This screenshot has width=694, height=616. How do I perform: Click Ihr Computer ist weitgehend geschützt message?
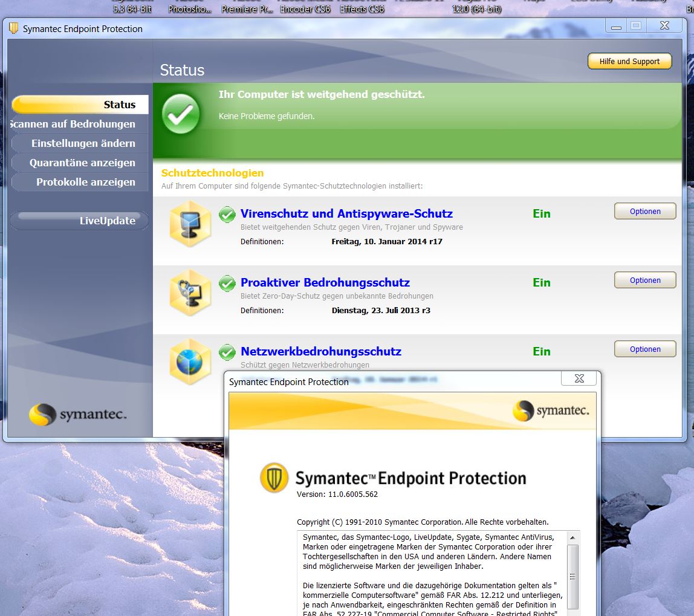pyautogui.click(x=322, y=94)
